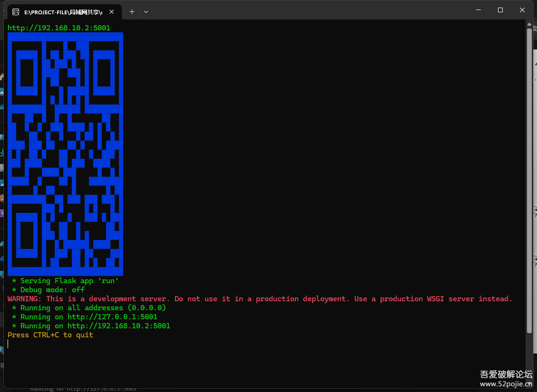Close the terminal window
The image size is (537, 392).
pos(522,10)
